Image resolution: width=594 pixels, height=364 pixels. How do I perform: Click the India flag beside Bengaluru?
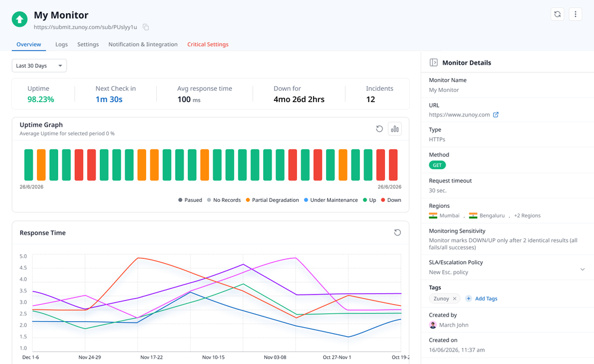tap(473, 216)
